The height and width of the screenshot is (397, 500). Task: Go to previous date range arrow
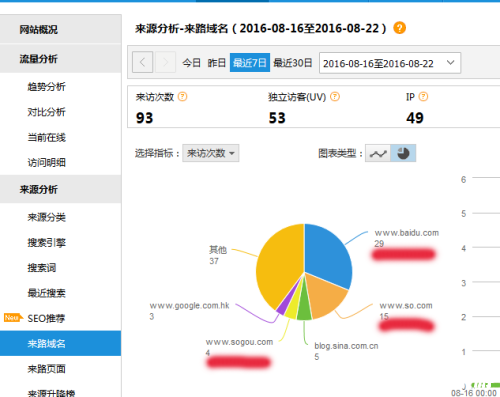[143, 62]
